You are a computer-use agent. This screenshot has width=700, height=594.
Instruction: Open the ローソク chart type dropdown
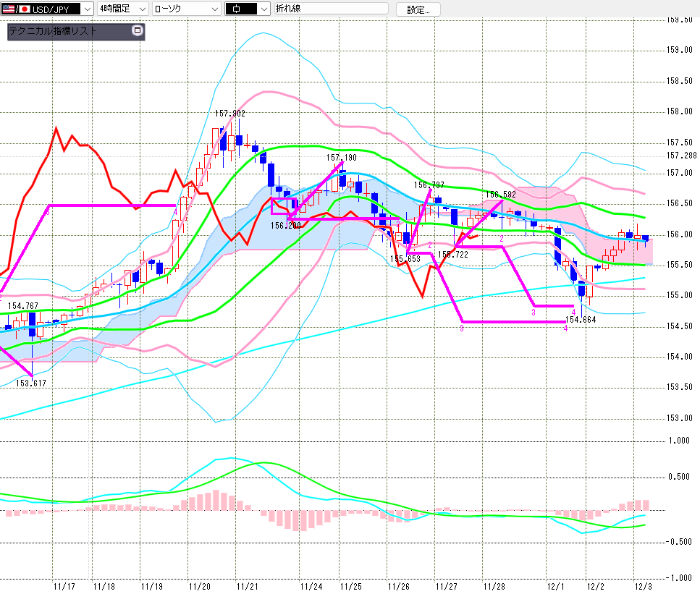coord(214,9)
